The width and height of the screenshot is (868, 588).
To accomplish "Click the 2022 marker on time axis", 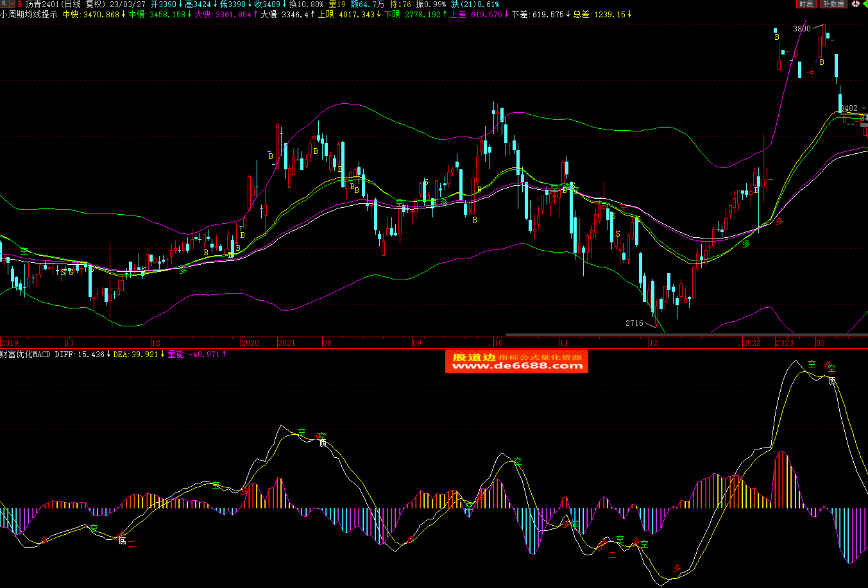I will tap(752, 343).
